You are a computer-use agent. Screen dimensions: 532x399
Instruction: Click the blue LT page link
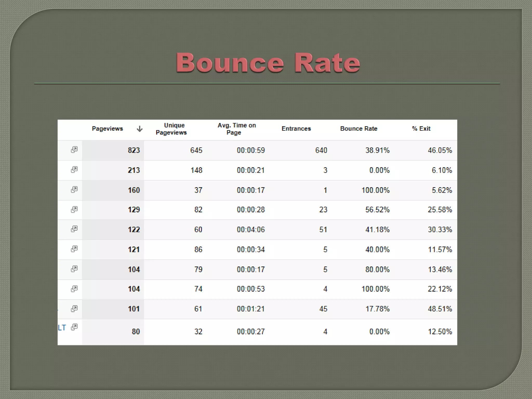coord(62,328)
